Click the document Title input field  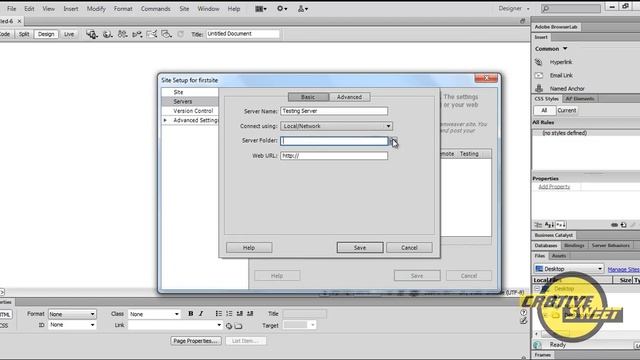[243, 34]
